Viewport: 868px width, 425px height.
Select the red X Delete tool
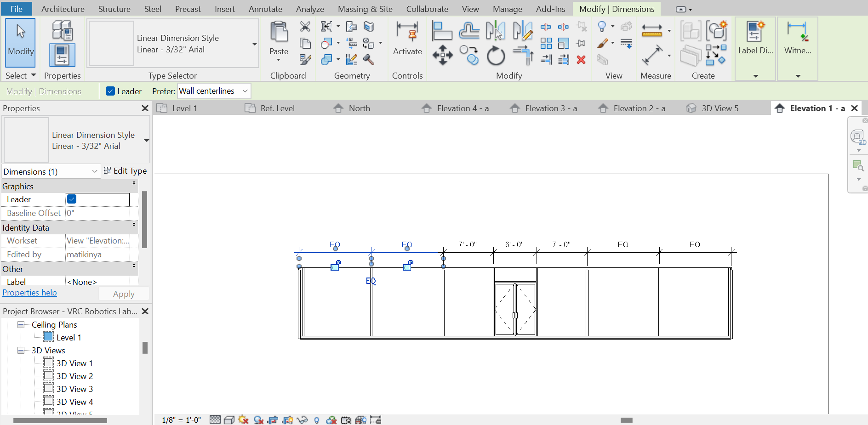(x=581, y=60)
